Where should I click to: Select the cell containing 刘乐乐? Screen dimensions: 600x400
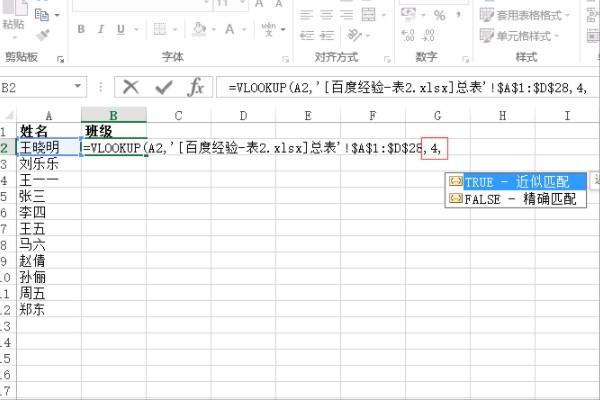49,164
